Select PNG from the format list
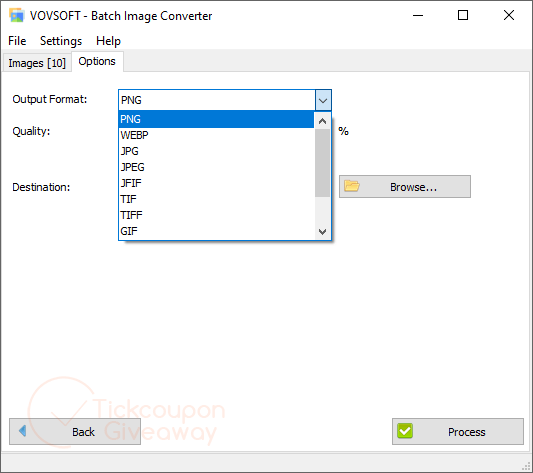 click(x=216, y=119)
